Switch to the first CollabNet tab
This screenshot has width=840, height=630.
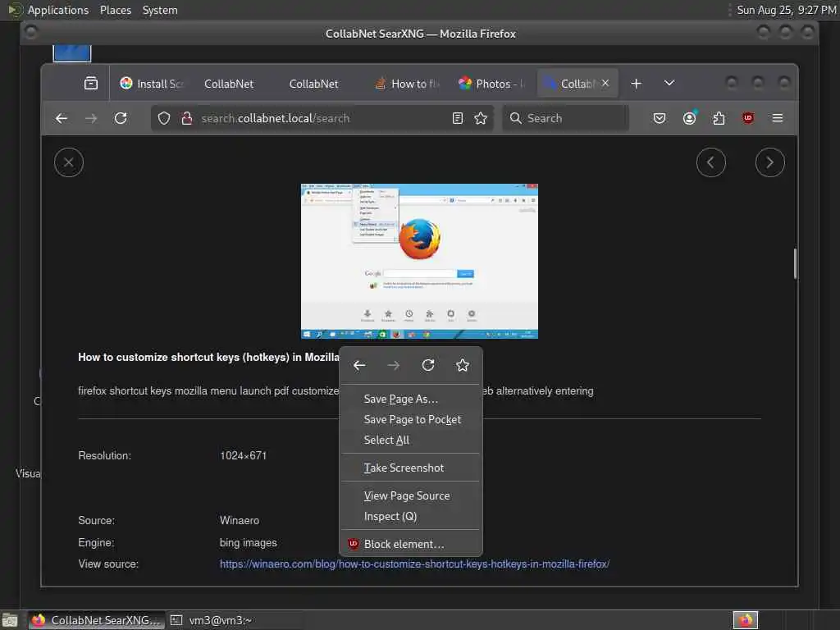(x=229, y=84)
